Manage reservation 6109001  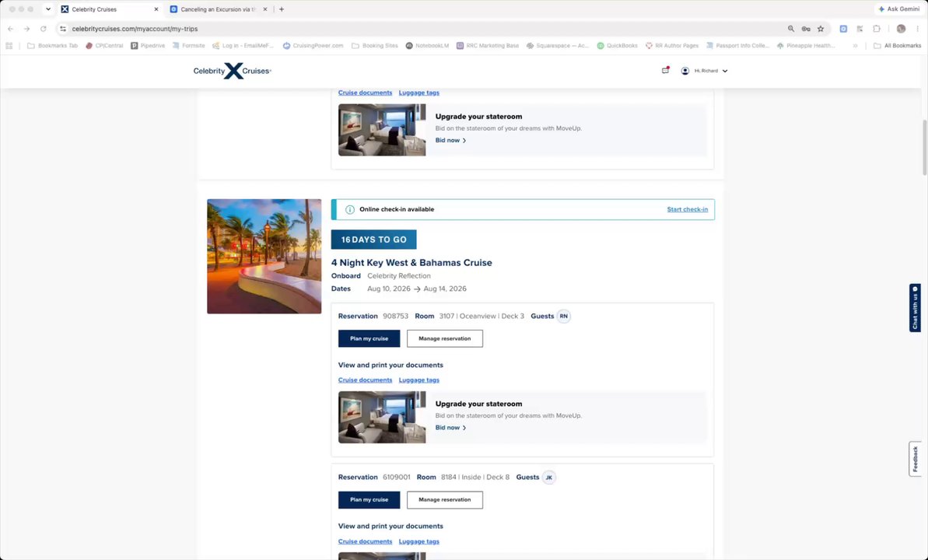[x=444, y=499]
